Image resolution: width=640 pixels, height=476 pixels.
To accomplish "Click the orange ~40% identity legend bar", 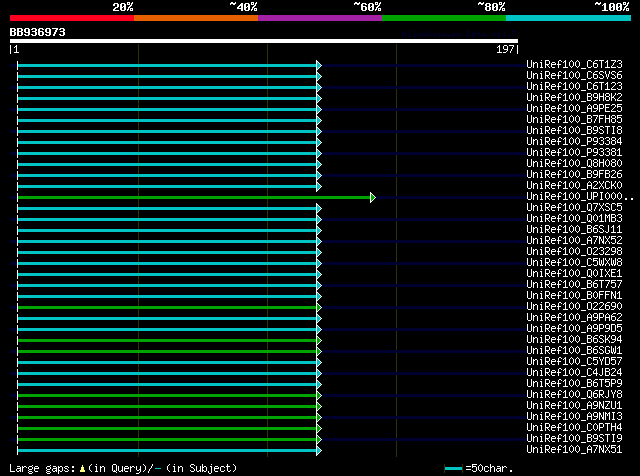I will tap(196, 18).
